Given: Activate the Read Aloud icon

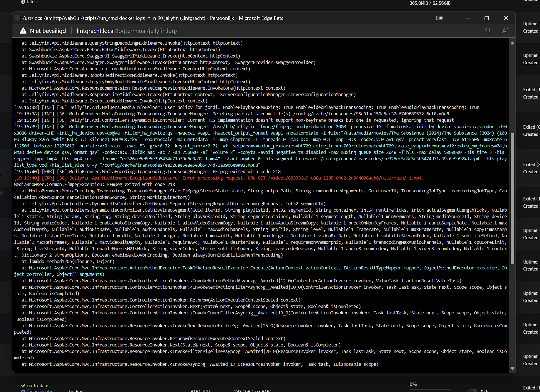Looking at the screenshot, I should point(505,31).
